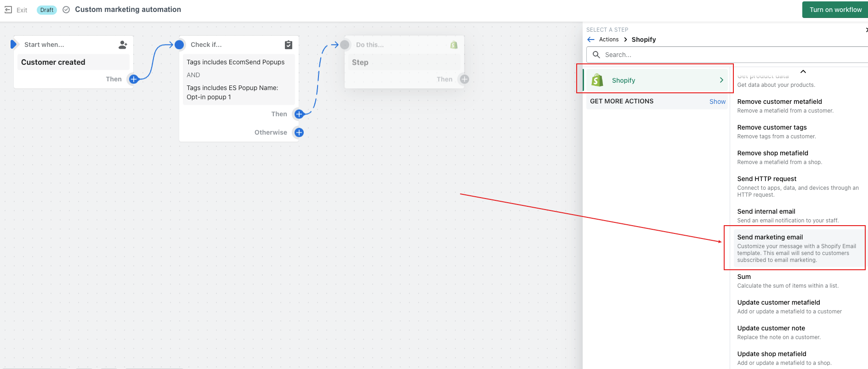
Task: Click the grey plus after the Do this Then
Action: click(465, 79)
